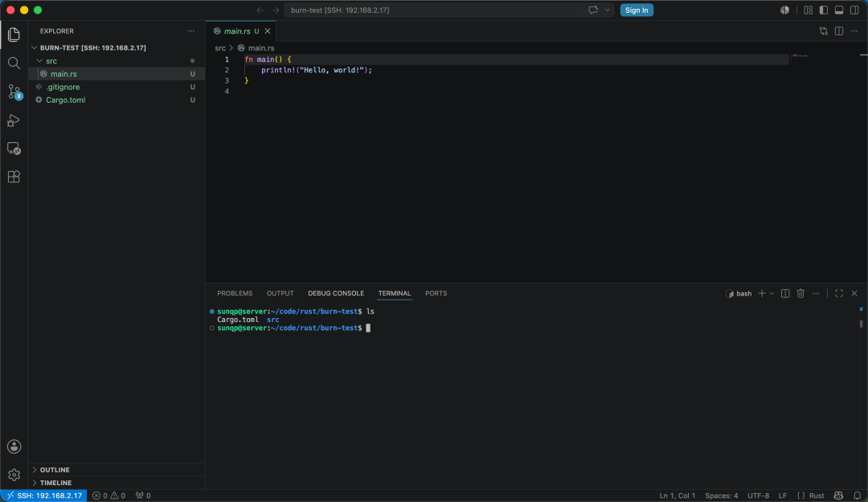Open notifications bell in status bar

pos(857,496)
